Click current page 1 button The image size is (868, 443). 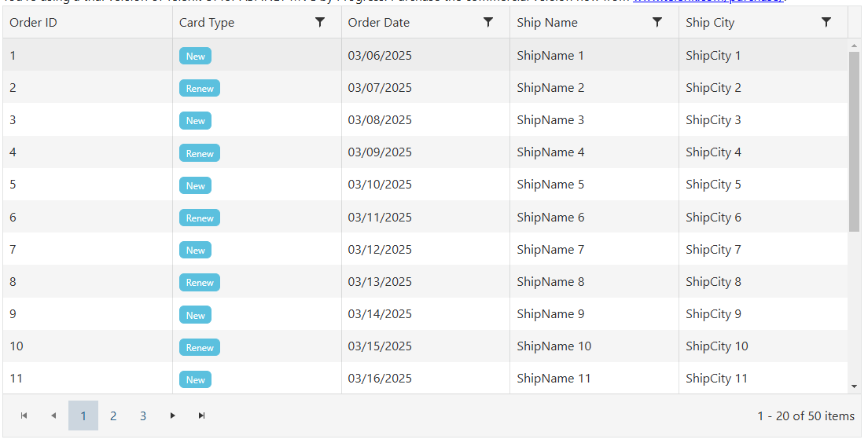pyautogui.click(x=83, y=416)
